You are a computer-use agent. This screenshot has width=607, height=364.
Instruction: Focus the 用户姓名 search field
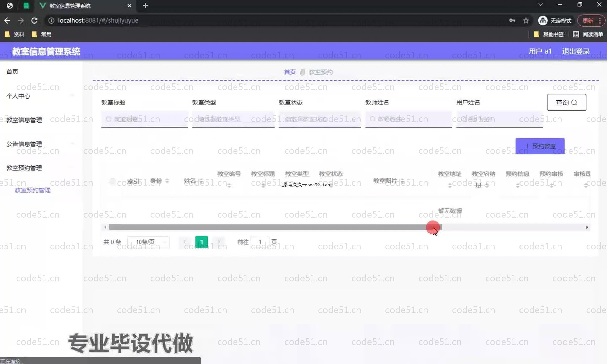click(x=499, y=119)
